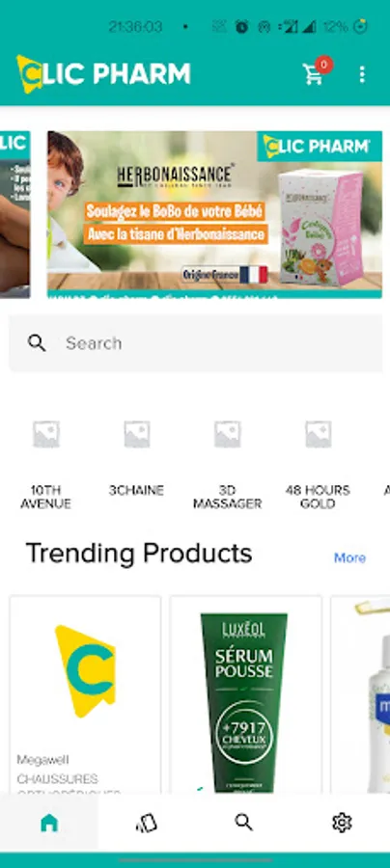Screen dimensions: 390x868
Task: Open the shopping cart icon
Action: click(x=314, y=74)
